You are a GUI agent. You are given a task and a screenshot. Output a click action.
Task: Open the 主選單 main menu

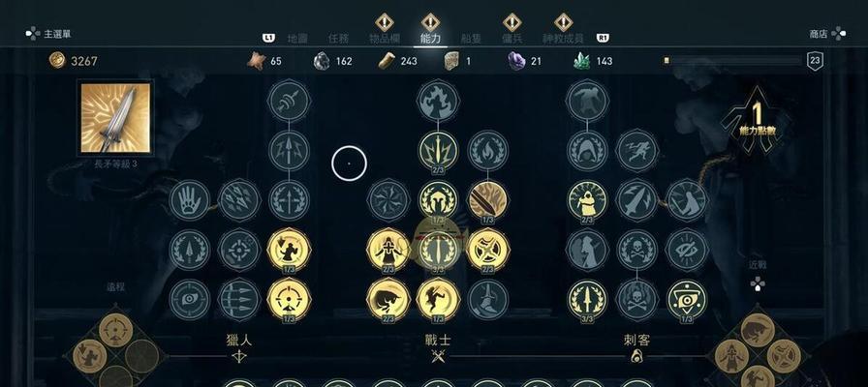coord(57,34)
